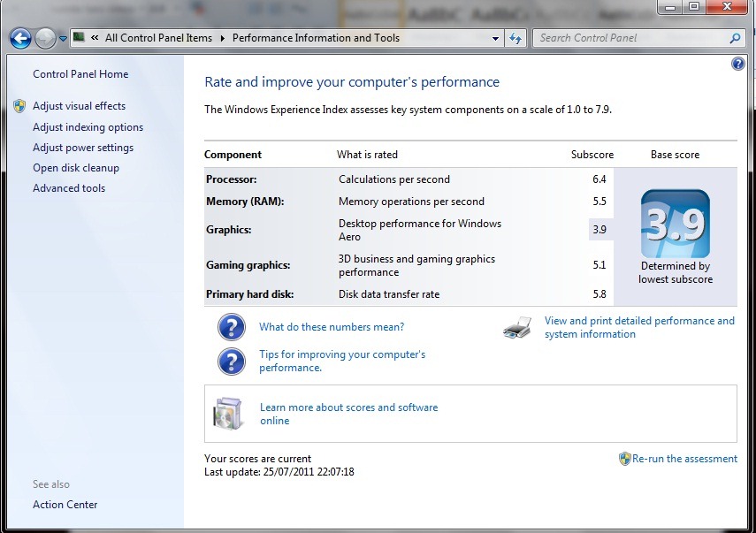
Task: Expand the address bar history dropdown
Action: pos(496,39)
